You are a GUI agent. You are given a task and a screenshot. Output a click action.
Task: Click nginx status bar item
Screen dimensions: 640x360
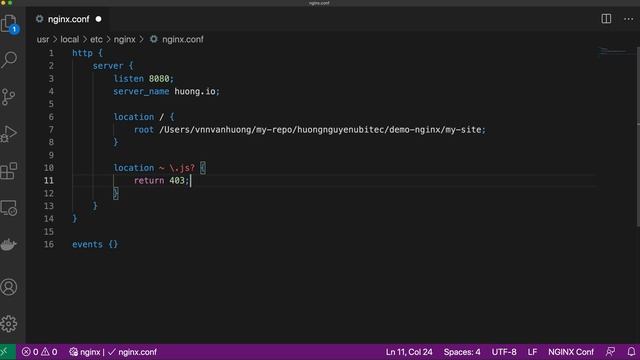tap(84, 352)
